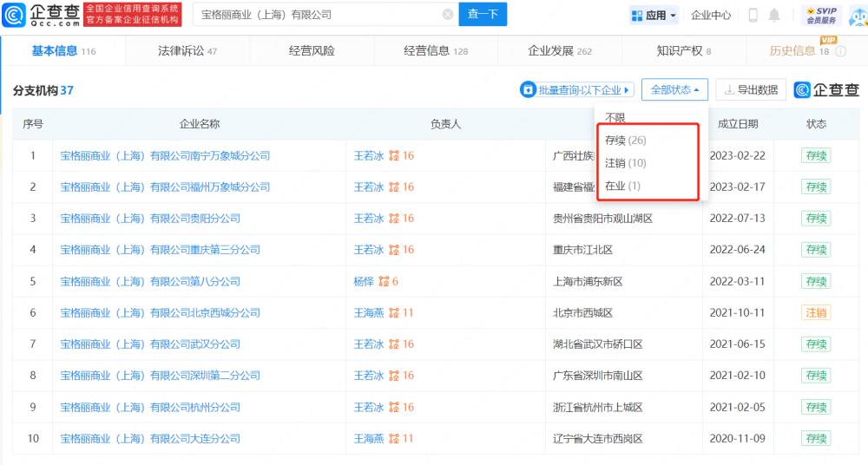Screen dimensions: 868x465
Task: Click the graph icon beside 杨桦 in row 5
Action: click(384, 281)
